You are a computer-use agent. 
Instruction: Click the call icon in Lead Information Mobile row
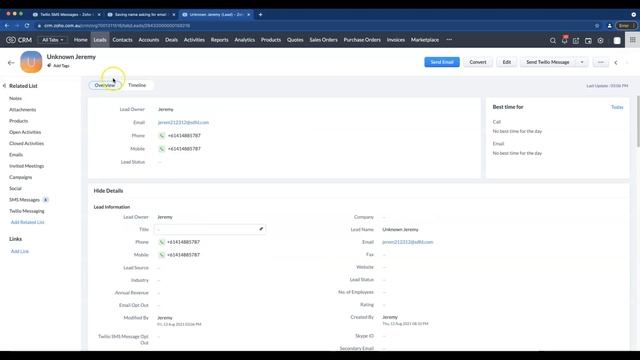[x=162, y=255]
